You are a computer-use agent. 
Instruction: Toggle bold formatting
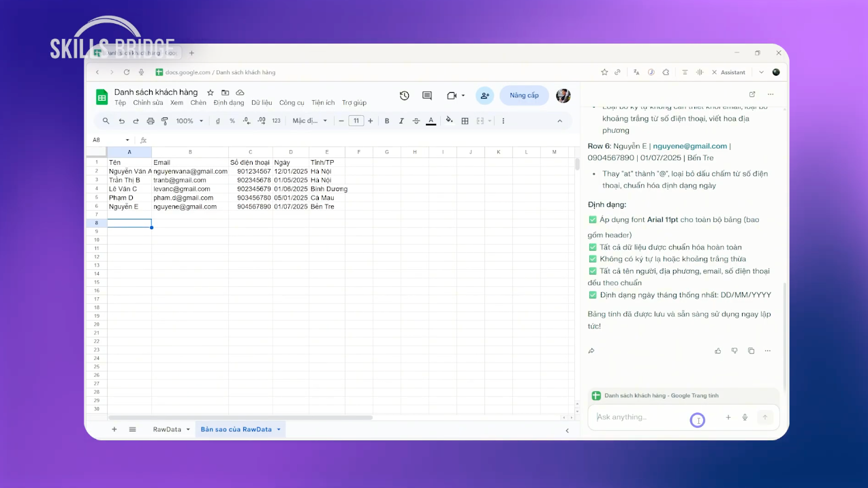click(x=387, y=121)
